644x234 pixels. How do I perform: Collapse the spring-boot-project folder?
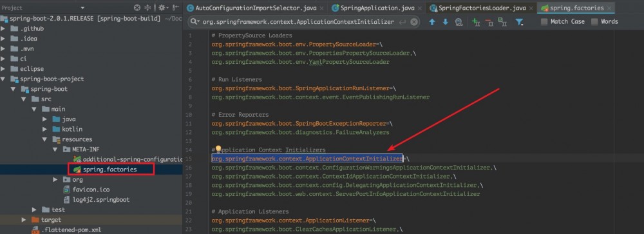click(x=3, y=79)
